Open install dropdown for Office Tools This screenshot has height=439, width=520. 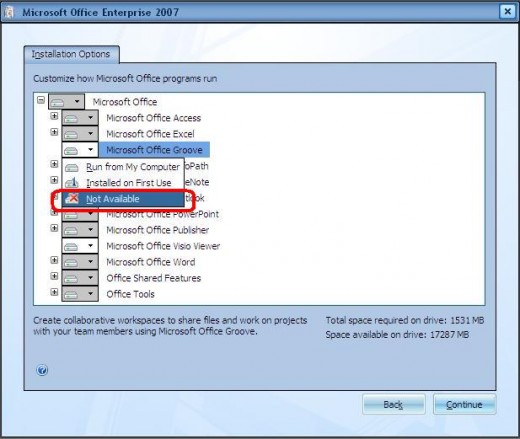[x=80, y=294]
